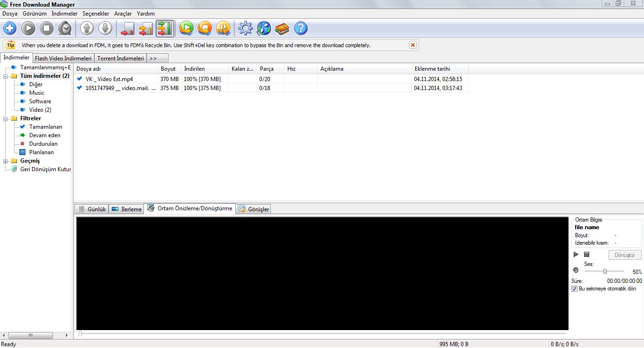The height and width of the screenshot is (348, 644).
Task: Select medium traffic usage mode icon
Action: point(146,28)
